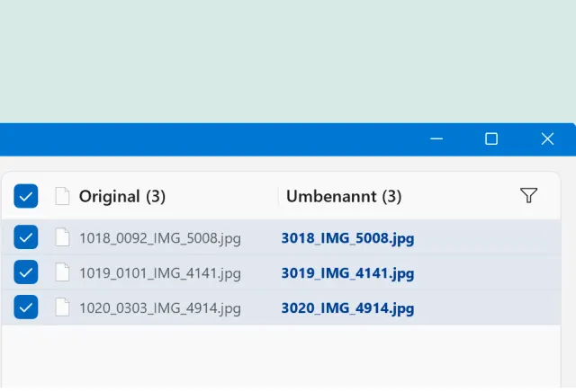Click the file icon next to 1020_0303_IMG_4914.jpg
Viewport: 576px width, 392px height.
click(x=62, y=307)
